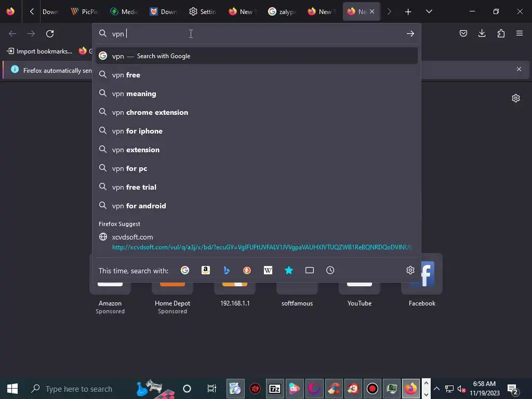Click the Firefox icon in the taskbar
532x399 pixels.
click(411, 389)
